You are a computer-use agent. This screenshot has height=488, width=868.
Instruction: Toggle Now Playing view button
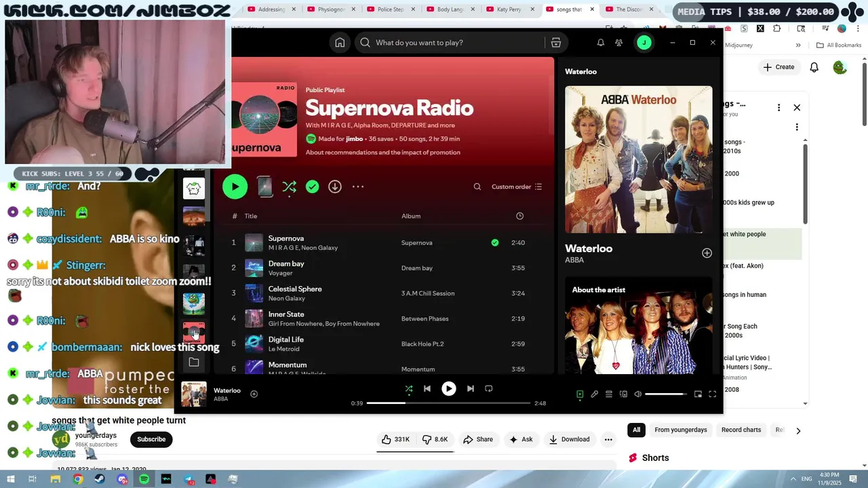tap(580, 394)
